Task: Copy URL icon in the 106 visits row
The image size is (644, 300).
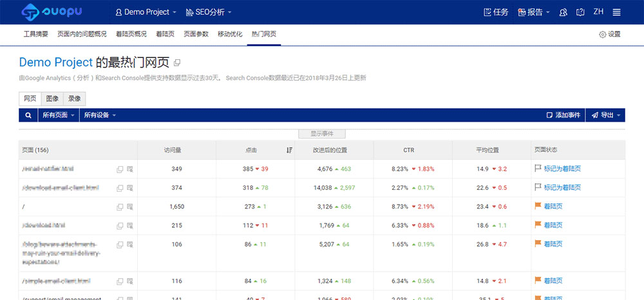Action: point(120,245)
